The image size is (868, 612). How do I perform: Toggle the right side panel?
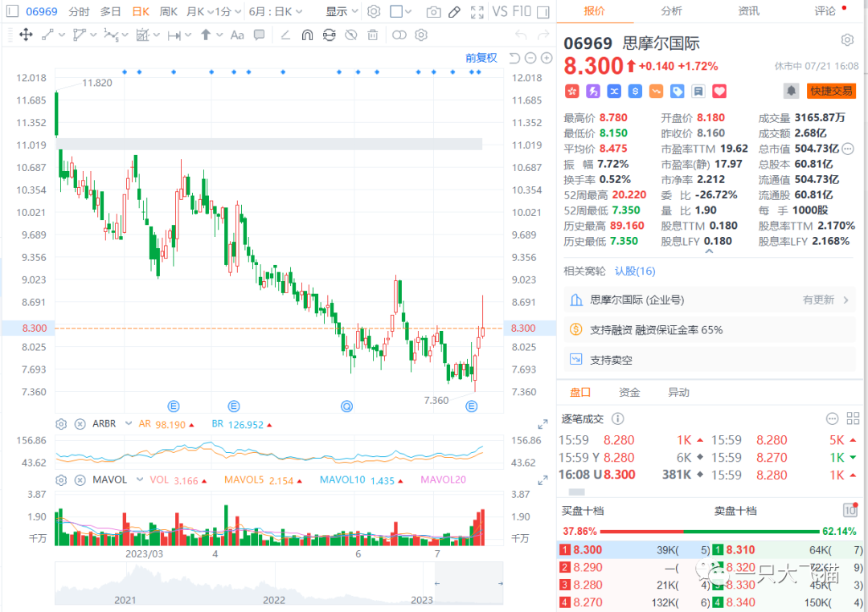click(x=543, y=11)
